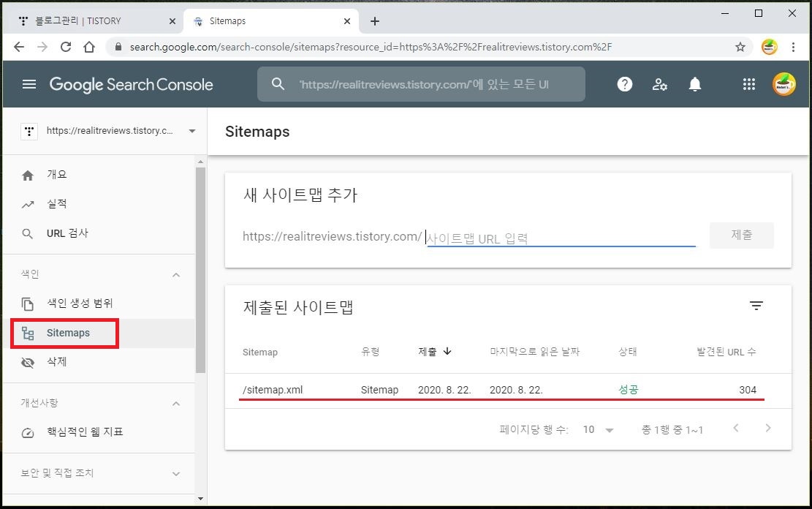
Task: Close the Sitemaps browser tab
Action: click(347, 21)
